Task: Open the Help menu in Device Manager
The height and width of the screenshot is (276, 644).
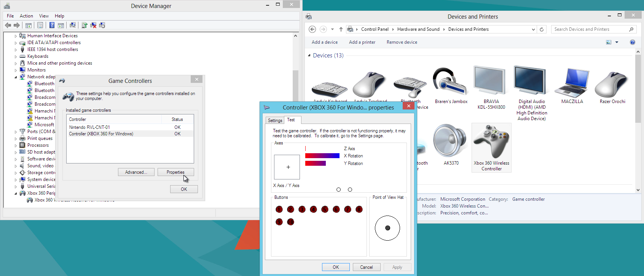Action: coord(59,16)
